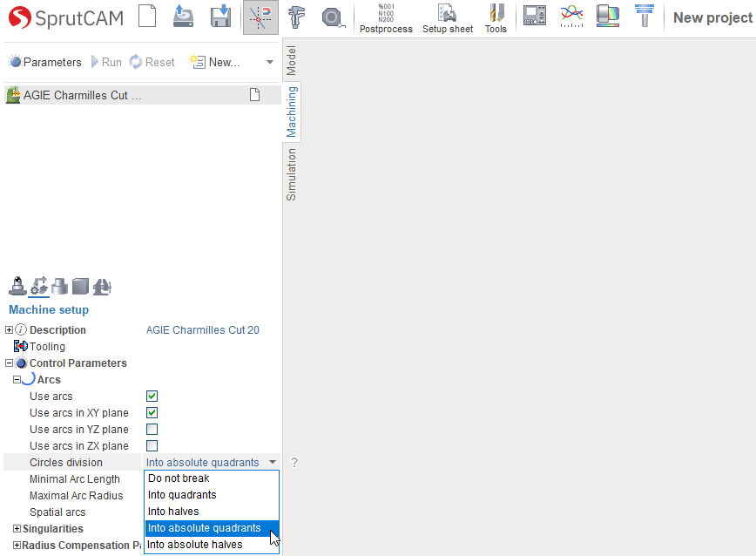Select AGIE Charmilles Cut machine row

[x=142, y=95]
